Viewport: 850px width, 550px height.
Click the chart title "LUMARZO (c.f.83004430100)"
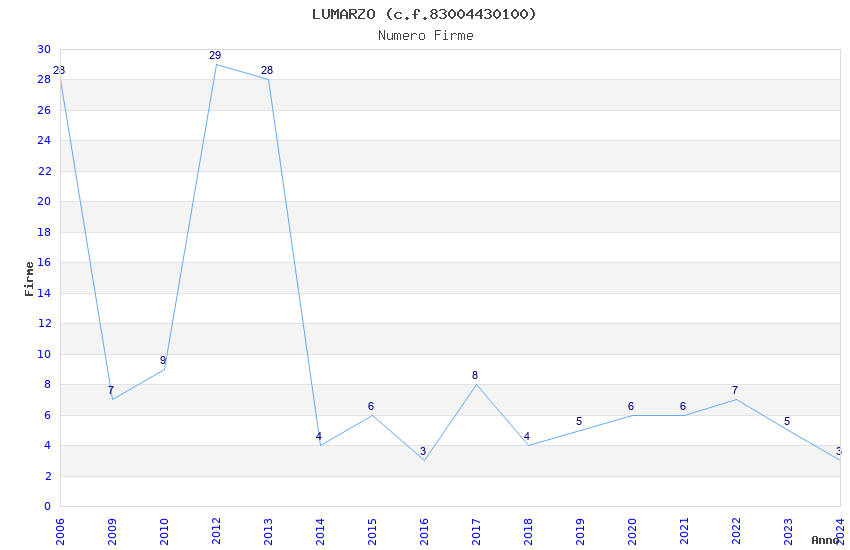[424, 14]
